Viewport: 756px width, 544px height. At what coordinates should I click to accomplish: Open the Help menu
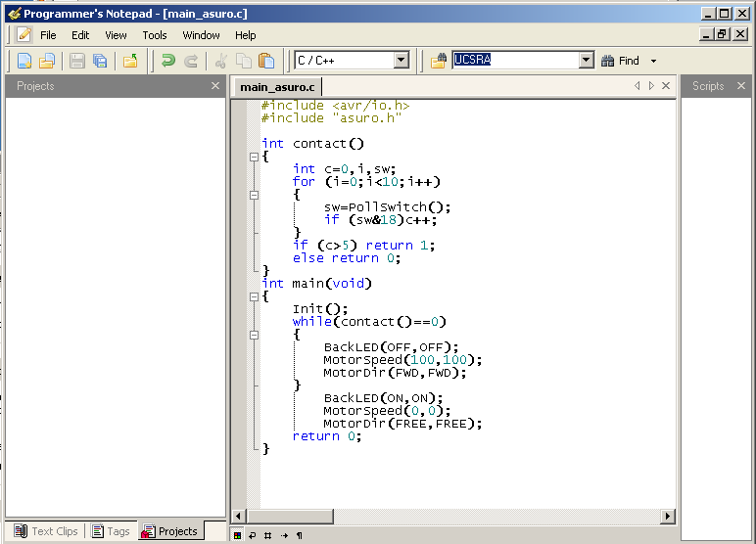tap(246, 35)
